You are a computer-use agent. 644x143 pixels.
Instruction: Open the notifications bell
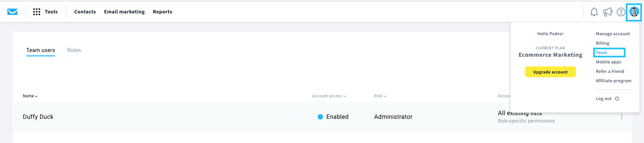coord(594,12)
